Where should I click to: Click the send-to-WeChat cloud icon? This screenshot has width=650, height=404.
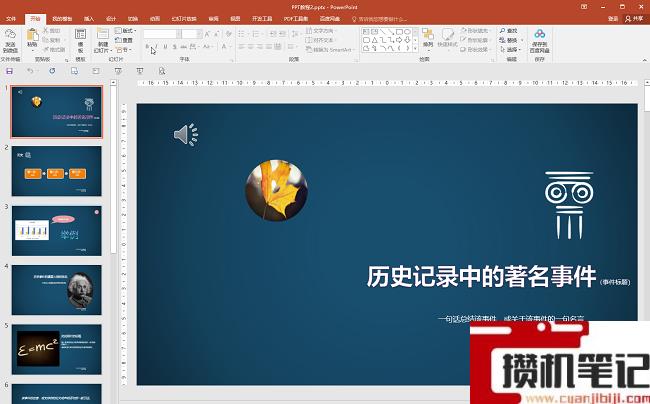pos(10,34)
